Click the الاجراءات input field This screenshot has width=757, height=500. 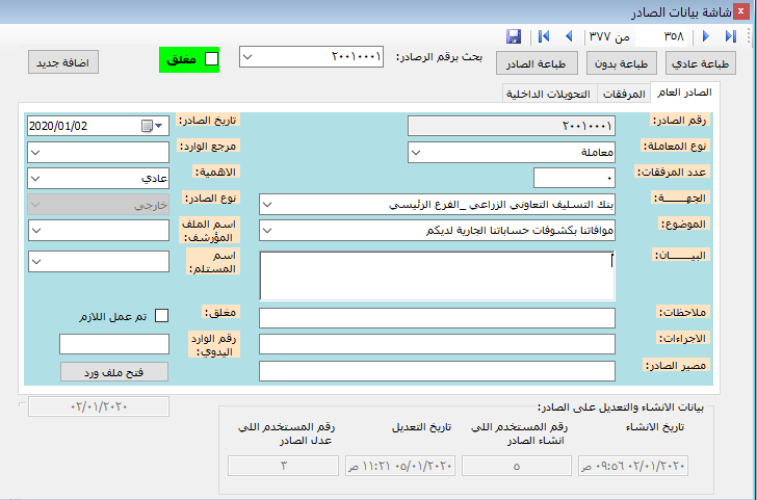coord(437,344)
